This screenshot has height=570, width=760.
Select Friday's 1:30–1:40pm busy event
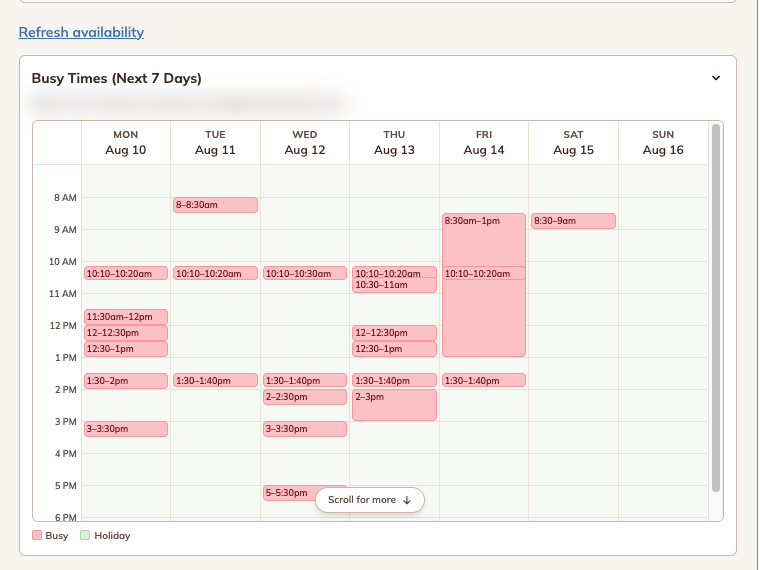pyautogui.click(x=484, y=380)
